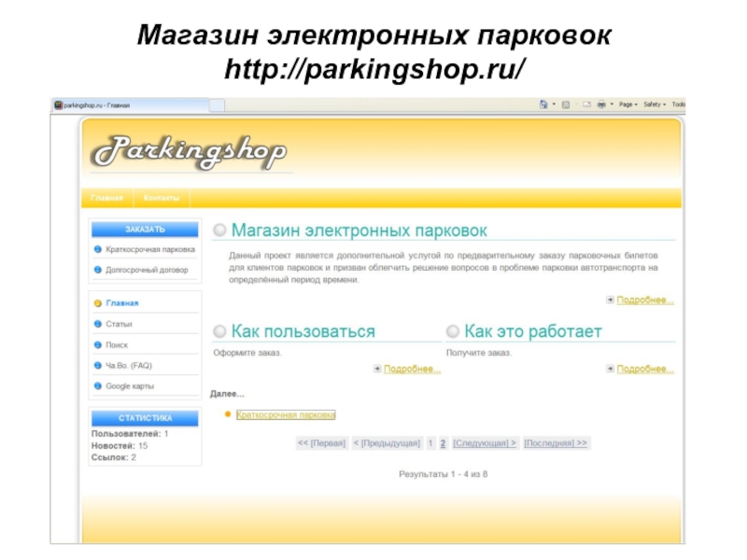This screenshot has height=560, width=747.
Task: Open the Краткосрочная парковка link under Далее
Action: [x=286, y=415]
